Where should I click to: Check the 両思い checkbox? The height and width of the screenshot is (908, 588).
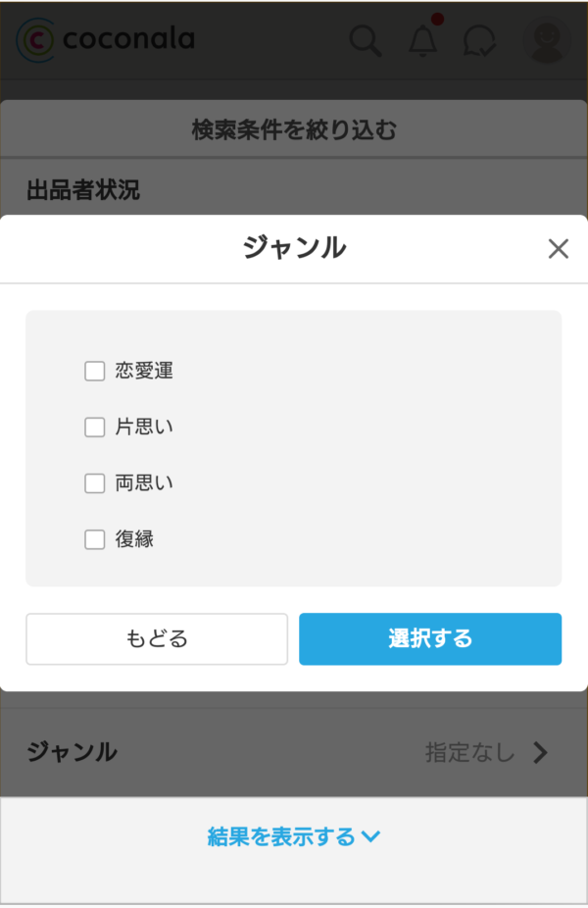94,483
